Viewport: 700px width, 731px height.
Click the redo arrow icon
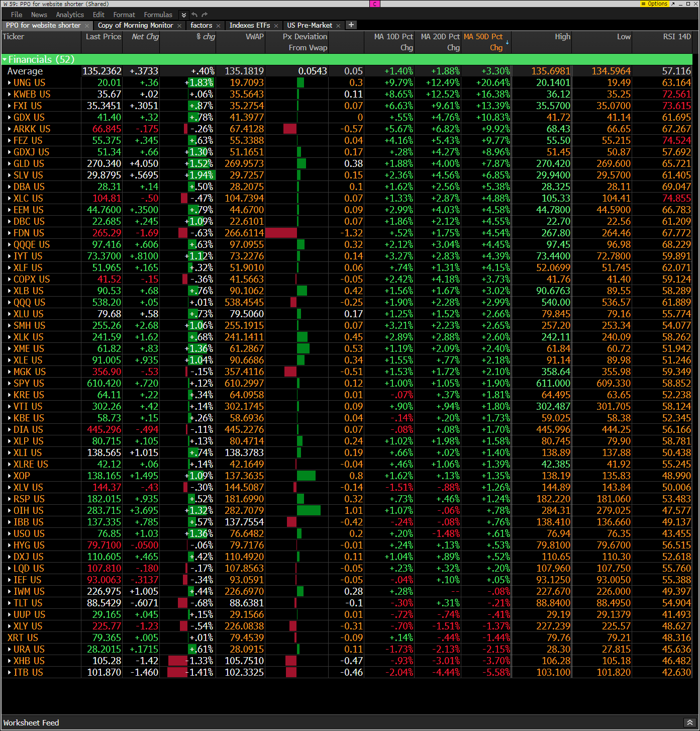tap(205, 15)
